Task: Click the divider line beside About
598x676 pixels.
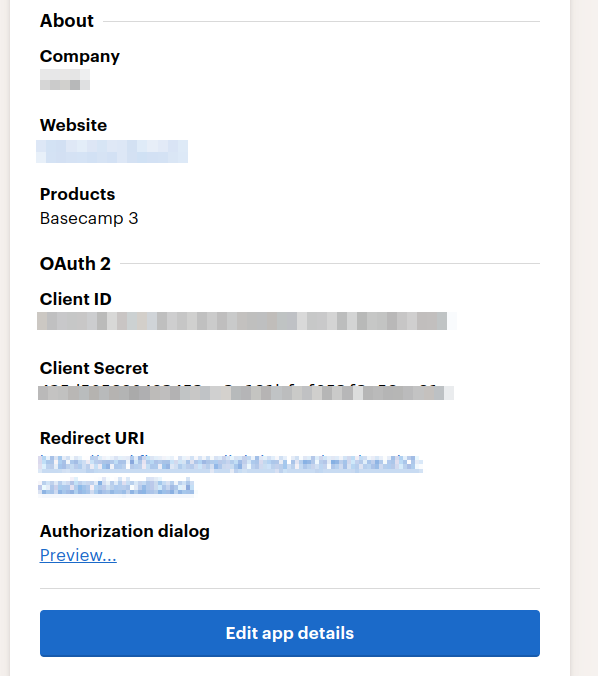Action: click(x=322, y=21)
